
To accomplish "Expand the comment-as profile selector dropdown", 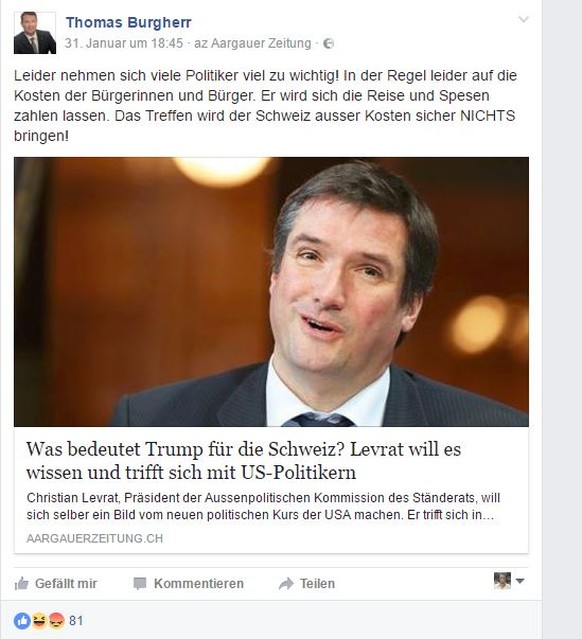I will point(520,581).
